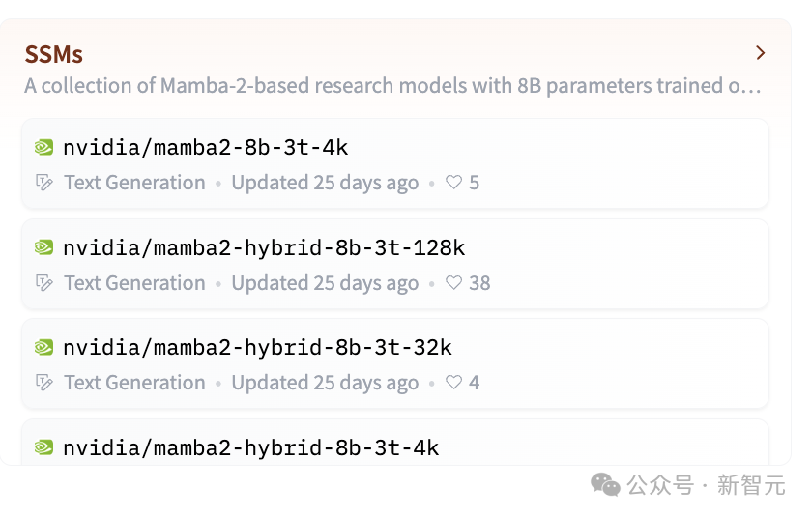Click Updated 25 days ago on mamba2-8b-3t-4k
This screenshot has width=812, height=518.
click(325, 183)
